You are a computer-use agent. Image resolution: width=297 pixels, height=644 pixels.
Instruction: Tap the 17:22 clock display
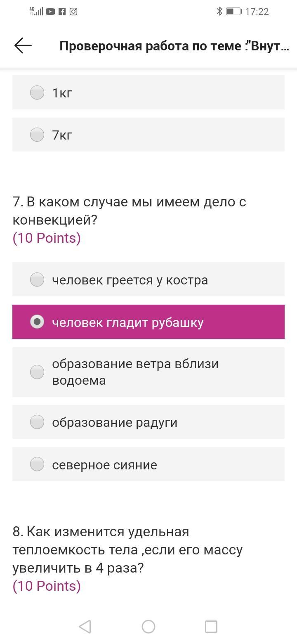click(257, 12)
